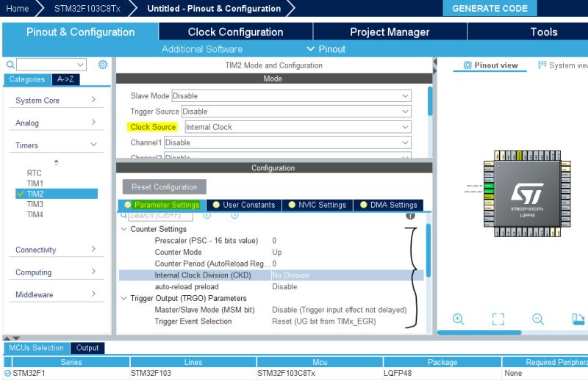Screen dimensions: 588x381
Task: Click the STM32F103C8Tx breadcrumb
Action: tap(87, 8)
